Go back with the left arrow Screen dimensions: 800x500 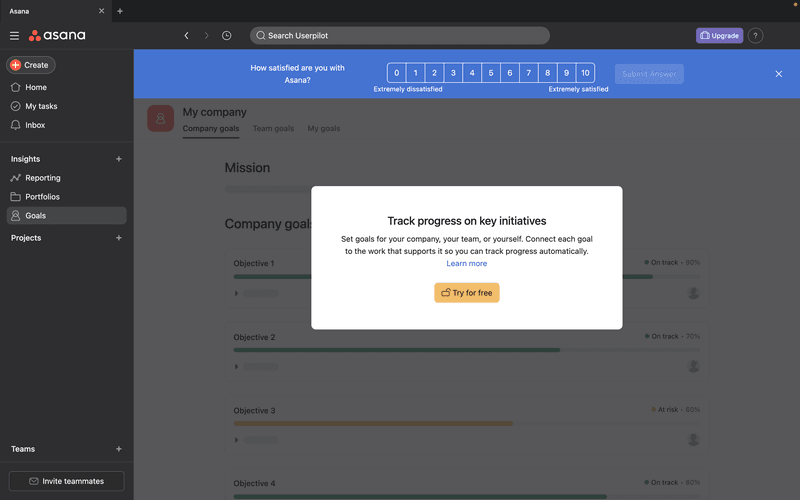pyautogui.click(x=186, y=36)
